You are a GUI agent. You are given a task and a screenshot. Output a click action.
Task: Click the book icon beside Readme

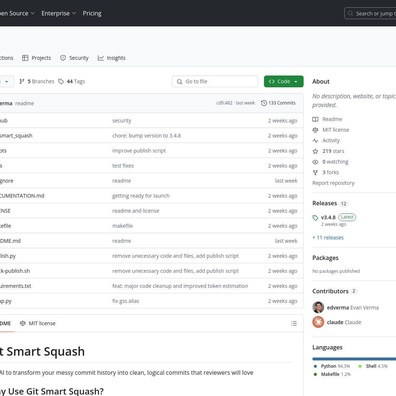click(x=315, y=119)
